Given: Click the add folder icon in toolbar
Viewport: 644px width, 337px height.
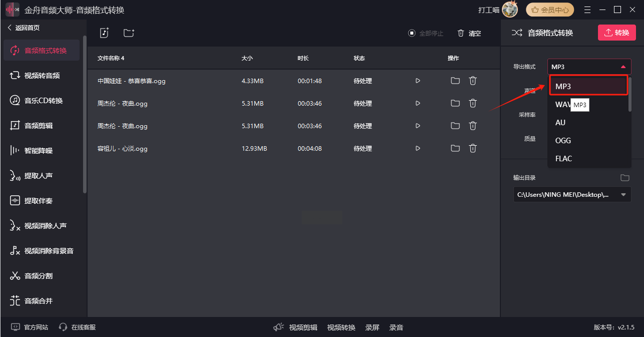Looking at the screenshot, I should (129, 33).
